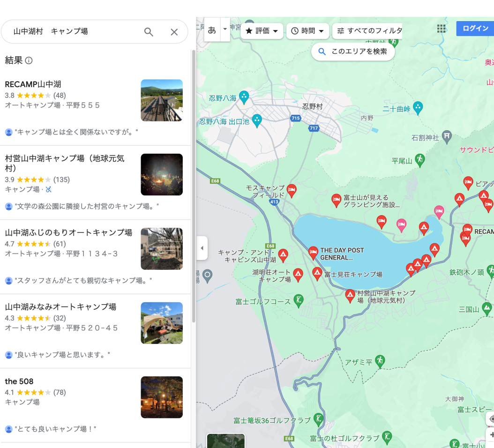
Task: Click the 忍野八海 map pin
Action: pos(244,97)
